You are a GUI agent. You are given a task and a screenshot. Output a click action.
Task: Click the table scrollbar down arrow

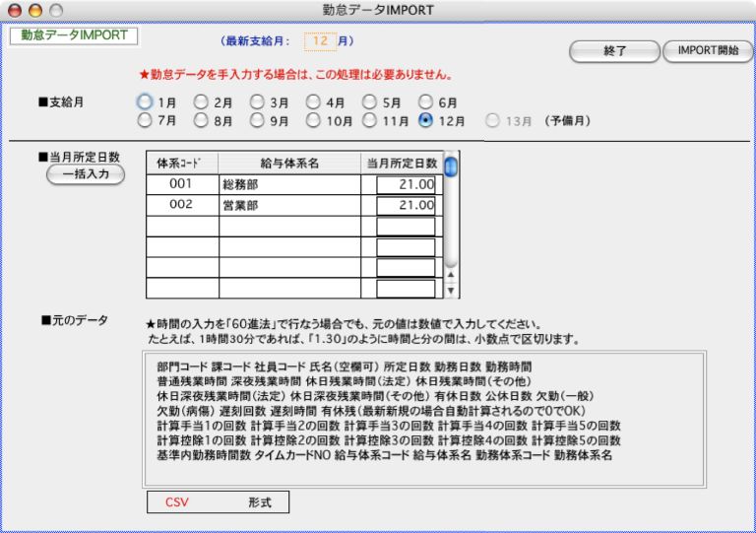click(451, 291)
